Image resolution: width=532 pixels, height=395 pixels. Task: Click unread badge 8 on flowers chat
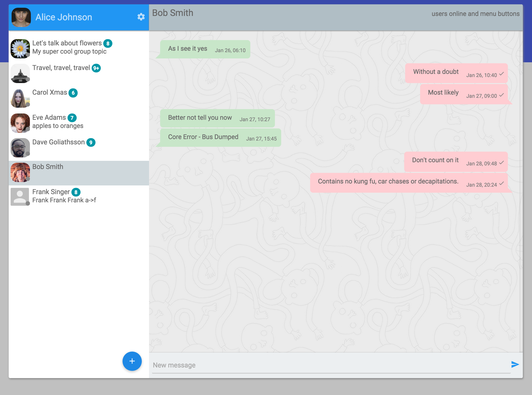point(108,43)
